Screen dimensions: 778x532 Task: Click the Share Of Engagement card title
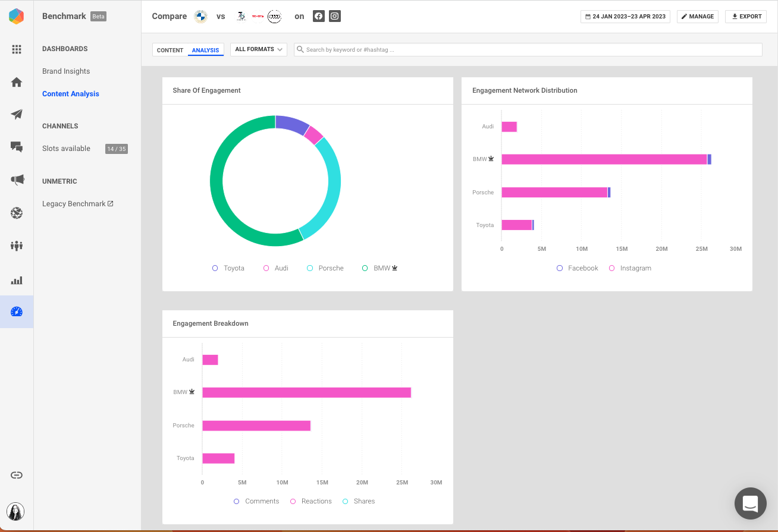click(206, 90)
